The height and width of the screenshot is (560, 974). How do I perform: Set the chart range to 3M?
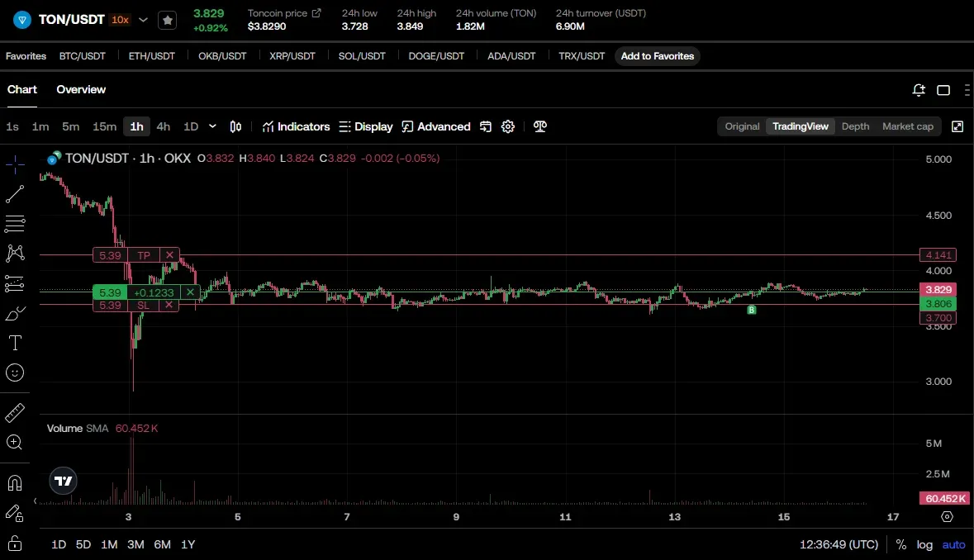pyautogui.click(x=135, y=545)
